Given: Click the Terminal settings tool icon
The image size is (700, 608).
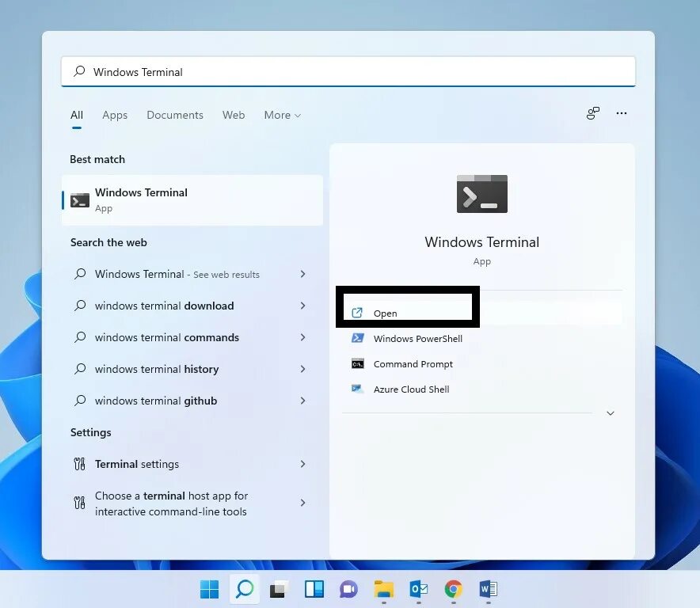Looking at the screenshot, I should tap(79, 464).
